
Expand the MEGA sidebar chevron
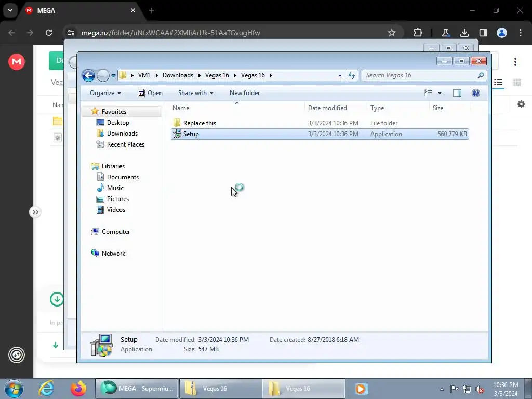pyautogui.click(x=35, y=212)
